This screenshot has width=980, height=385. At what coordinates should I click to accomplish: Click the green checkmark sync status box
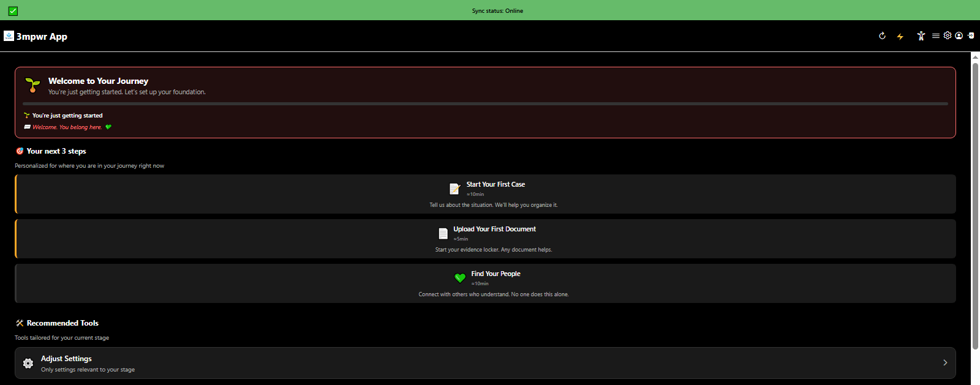(x=13, y=11)
